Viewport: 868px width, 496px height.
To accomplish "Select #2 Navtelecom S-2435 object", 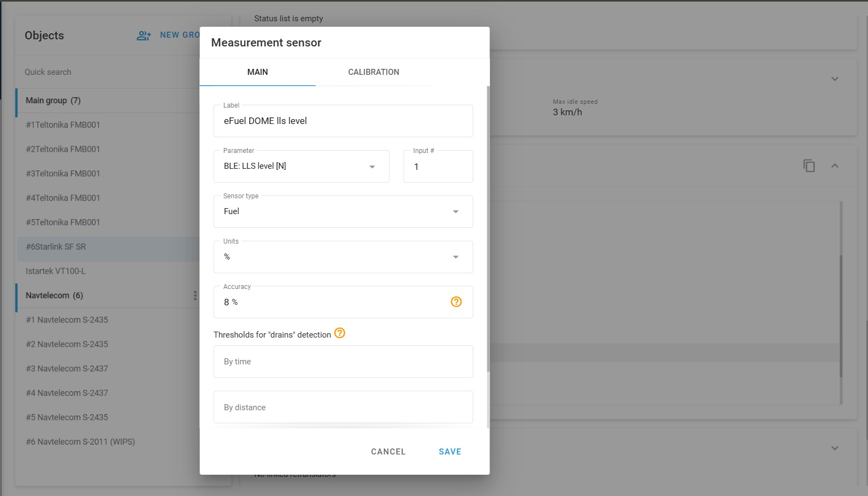I will 108,344.
